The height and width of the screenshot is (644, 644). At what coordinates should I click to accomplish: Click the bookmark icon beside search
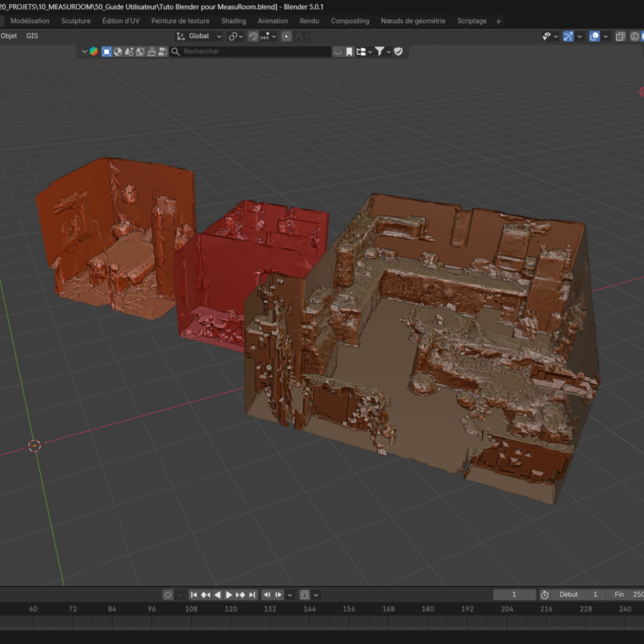(349, 52)
